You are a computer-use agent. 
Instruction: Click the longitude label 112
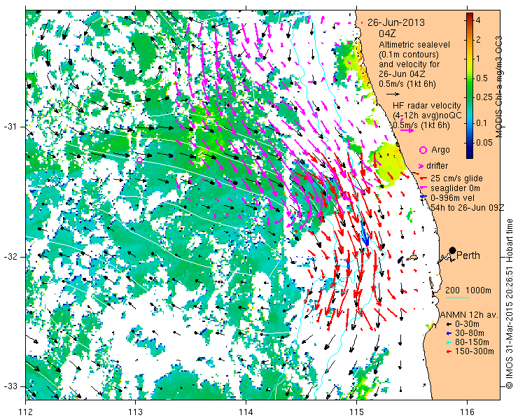click(x=25, y=412)
